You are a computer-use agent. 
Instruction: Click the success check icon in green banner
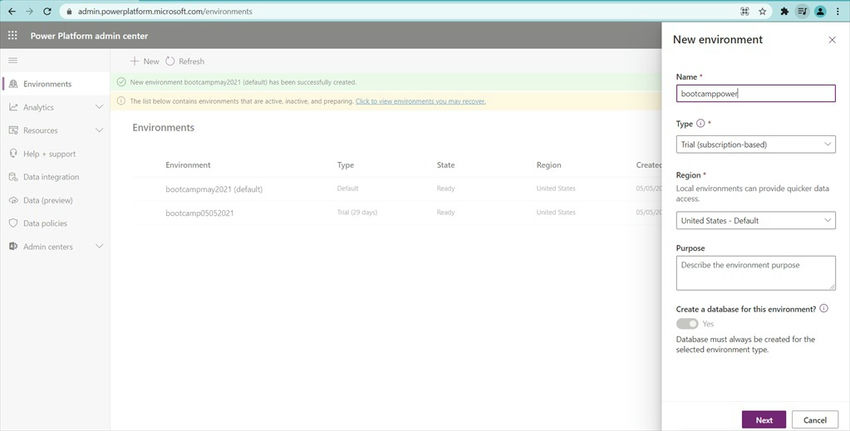click(121, 82)
